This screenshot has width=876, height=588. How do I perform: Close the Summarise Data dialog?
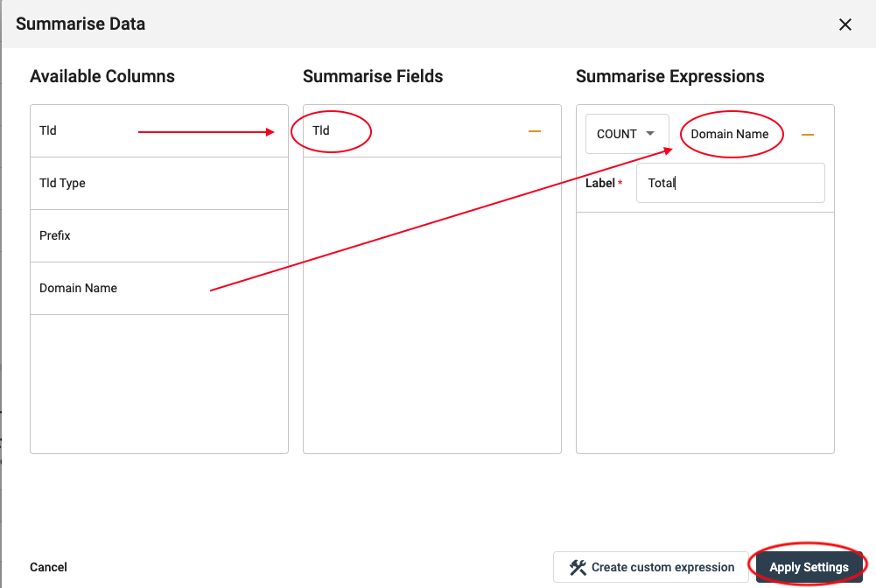844,24
